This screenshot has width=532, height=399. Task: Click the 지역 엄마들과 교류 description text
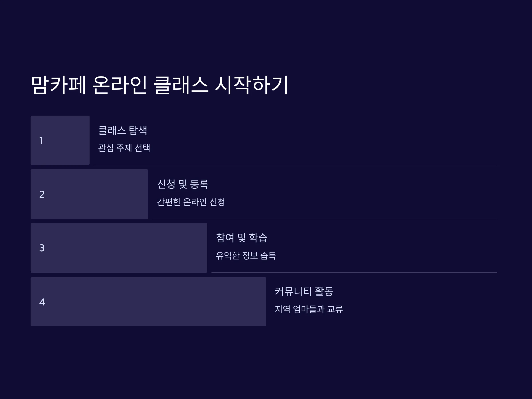point(309,309)
